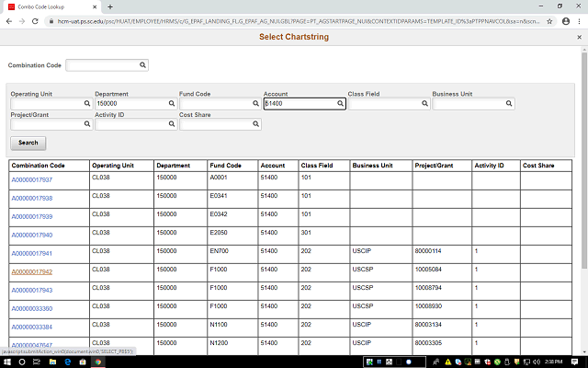Screen dimensions: 588x368
Task: Select combination code A00000033360
Action: tap(32, 309)
